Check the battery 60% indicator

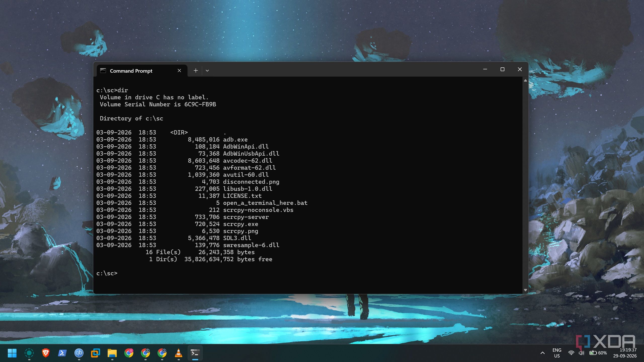click(x=598, y=353)
